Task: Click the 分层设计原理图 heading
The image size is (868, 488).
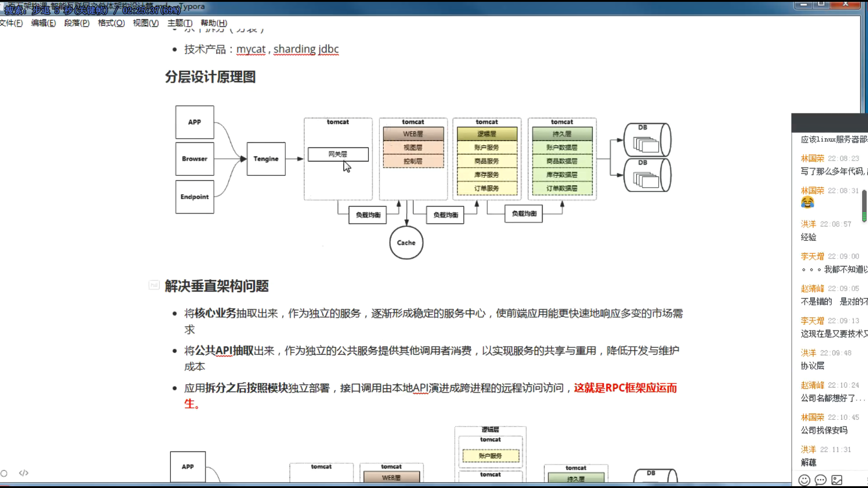Action: [x=210, y=77]
